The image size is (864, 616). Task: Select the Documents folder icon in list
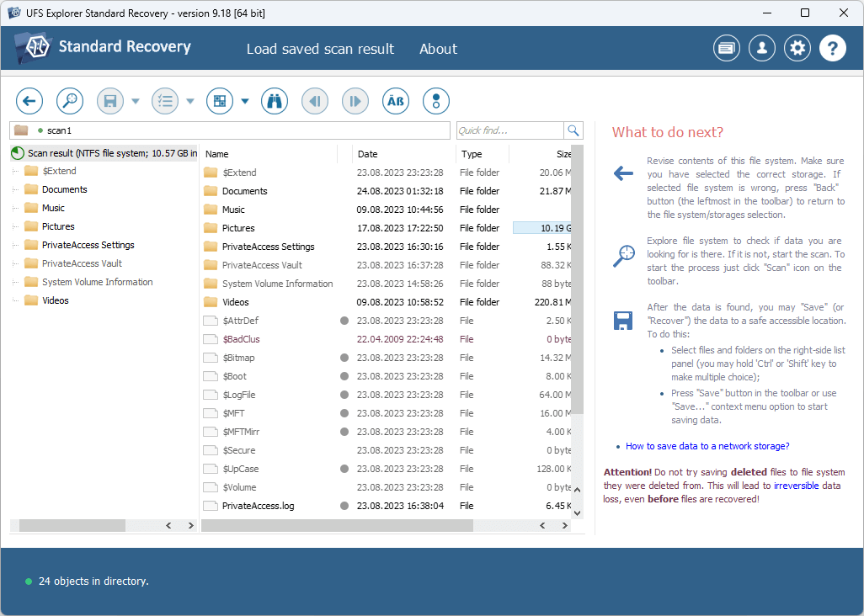pos(211,191)
